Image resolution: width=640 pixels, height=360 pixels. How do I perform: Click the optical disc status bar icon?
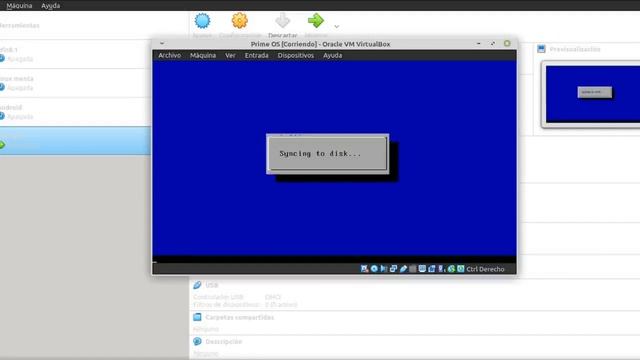[374, 269]
